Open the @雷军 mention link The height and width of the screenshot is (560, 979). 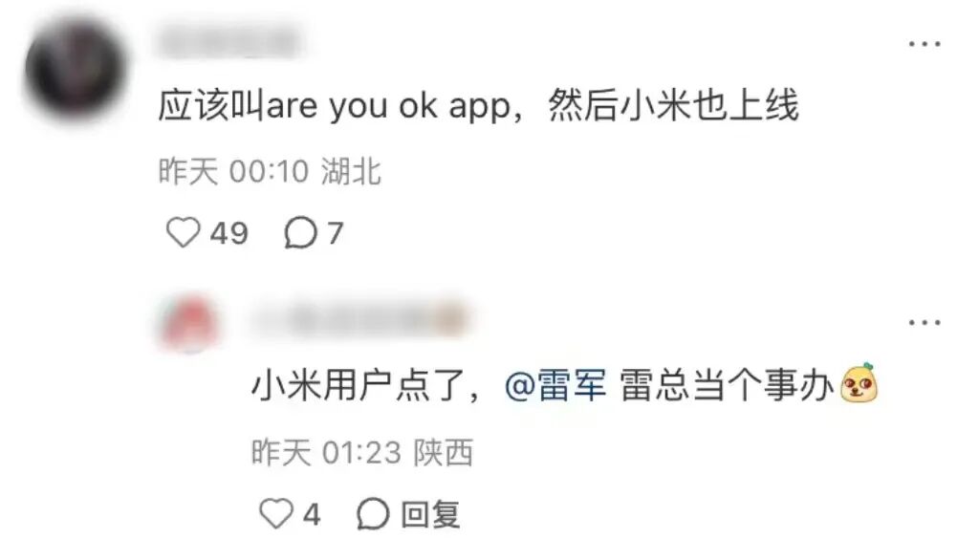click(x=555, y=384)
